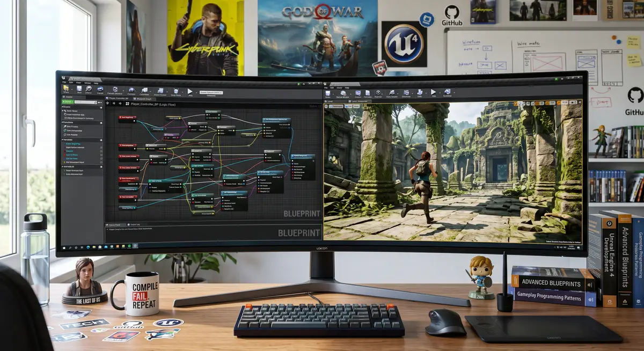This screenshot has width=644, height=351.
Task: Toggle visibility eye on Input Action Interact variable
Action: coord(101,148)
